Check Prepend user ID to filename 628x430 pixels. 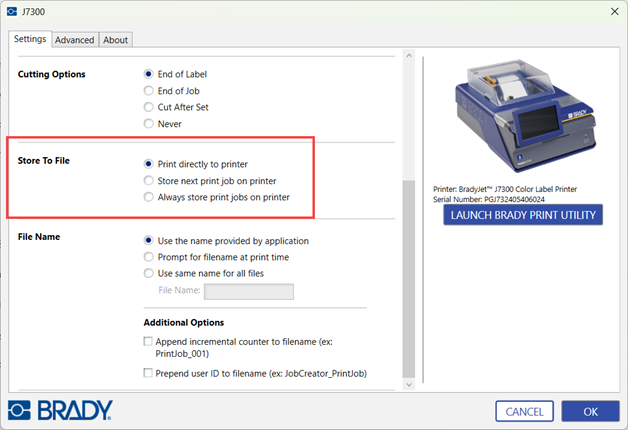tap(149, 373)
